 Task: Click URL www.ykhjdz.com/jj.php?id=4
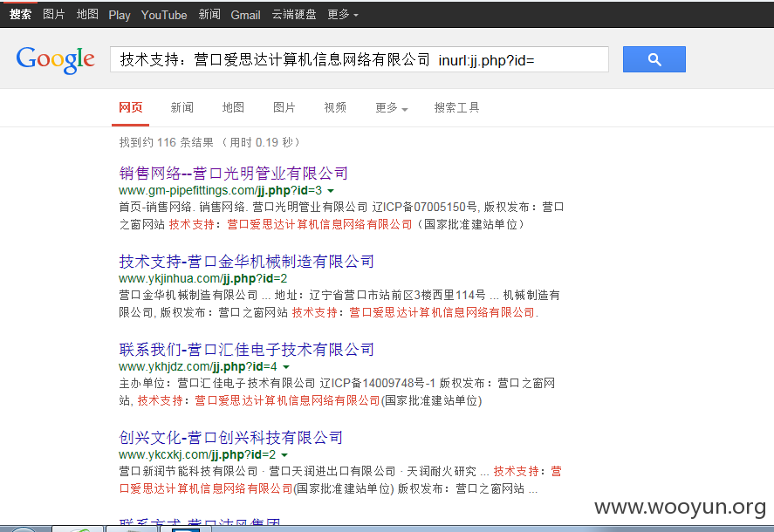[x=198, y=366]
